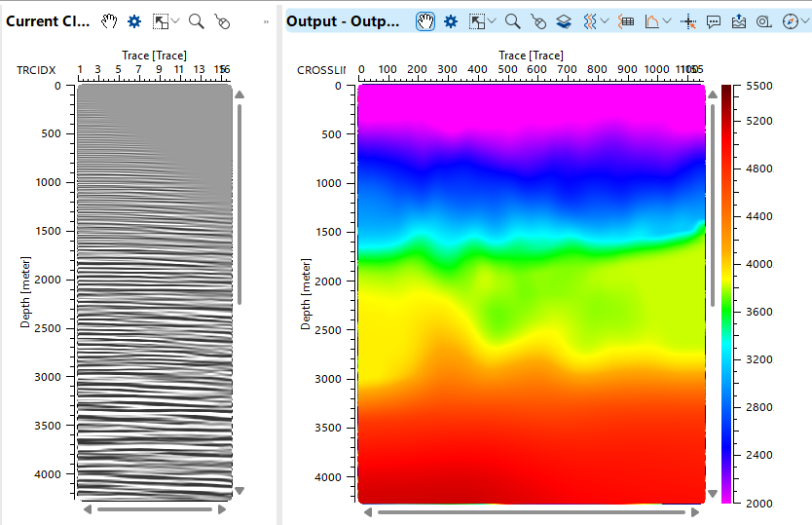Select the Current panel title tab

(x=48, y=21)
